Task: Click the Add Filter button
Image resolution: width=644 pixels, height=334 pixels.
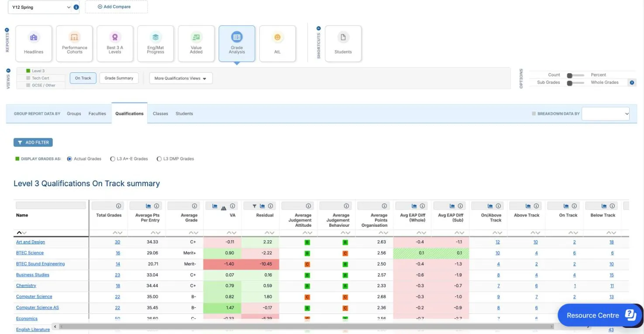Action: coord(33,142)
